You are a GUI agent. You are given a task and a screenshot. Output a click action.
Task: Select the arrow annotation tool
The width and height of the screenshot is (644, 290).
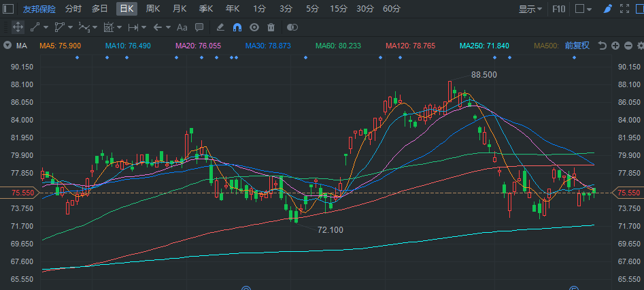pos(158,27)
